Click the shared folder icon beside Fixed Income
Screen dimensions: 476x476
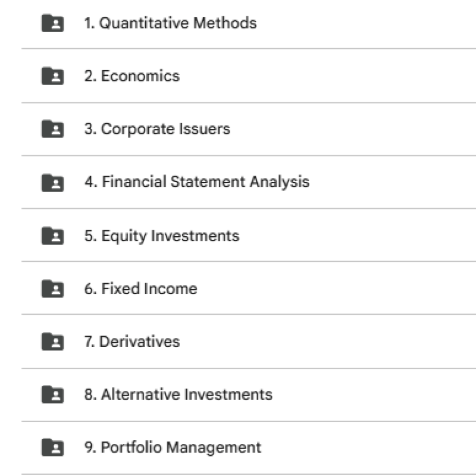point(52,289)
